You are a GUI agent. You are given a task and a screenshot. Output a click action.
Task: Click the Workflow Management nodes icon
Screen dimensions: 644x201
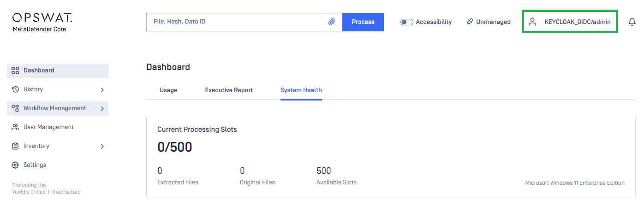coord(15,108)
